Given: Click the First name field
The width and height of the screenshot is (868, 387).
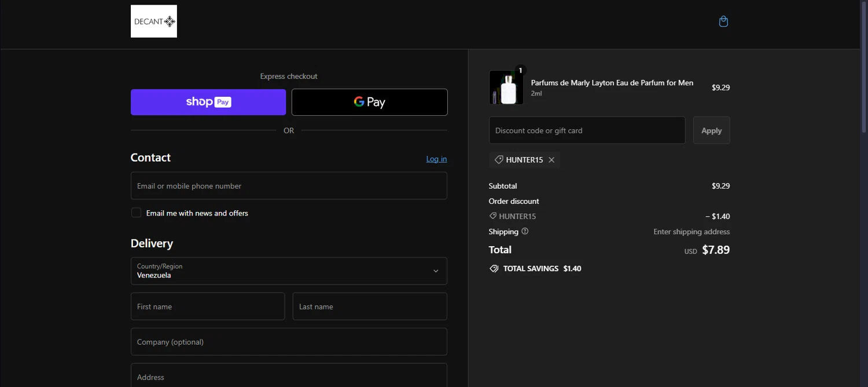Looking at the screenshot, I should click(x=208, y=306).
